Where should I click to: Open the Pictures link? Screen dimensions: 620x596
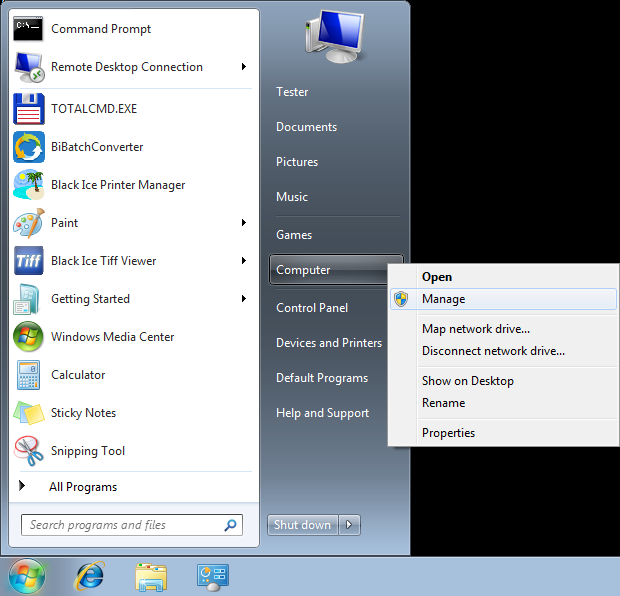(x=297, y=162)
